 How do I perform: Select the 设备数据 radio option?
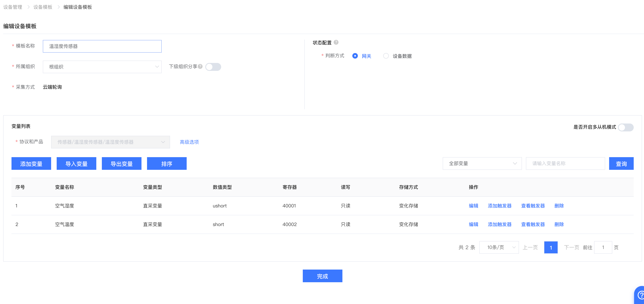(x=397, y=56)
